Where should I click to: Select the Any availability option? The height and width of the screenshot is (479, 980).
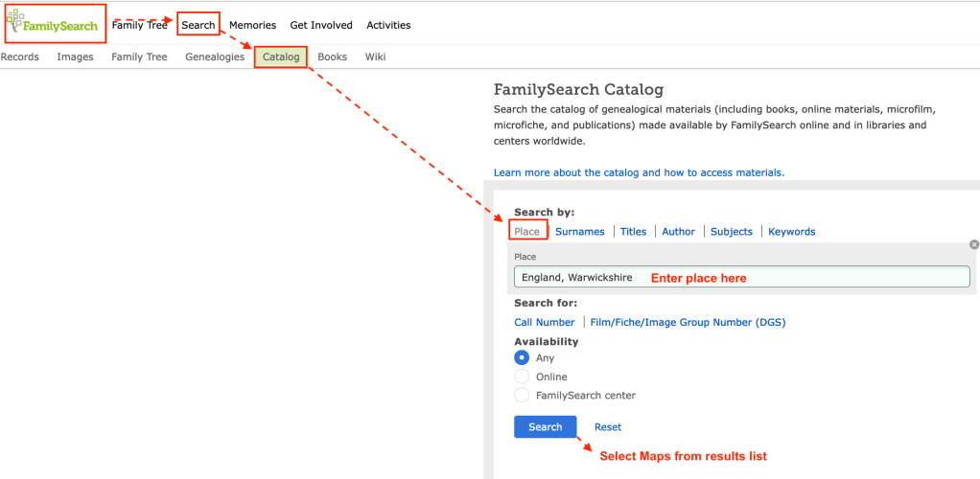[x=522, y=358]
